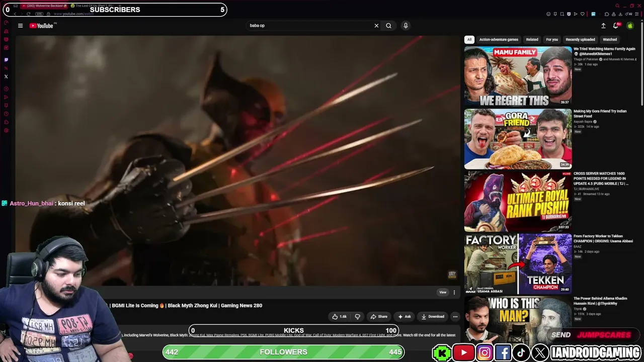Go back with the browser back arrow

pyautogui.click(x=15, y=14)
